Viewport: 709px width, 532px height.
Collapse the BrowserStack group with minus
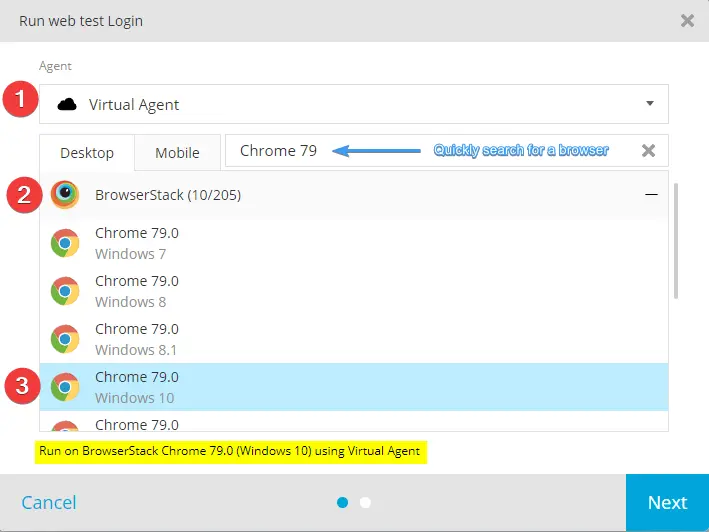click(x=651, y=195)
